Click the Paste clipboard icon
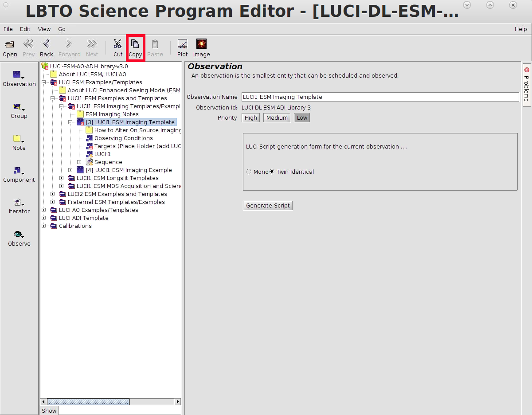532x415 pixels. coord(155,48)
